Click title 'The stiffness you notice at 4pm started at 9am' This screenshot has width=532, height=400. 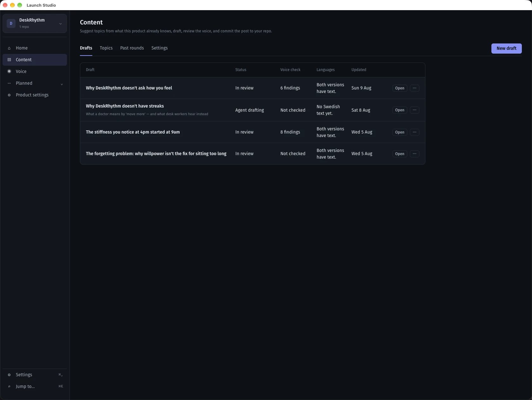point(133,132)
